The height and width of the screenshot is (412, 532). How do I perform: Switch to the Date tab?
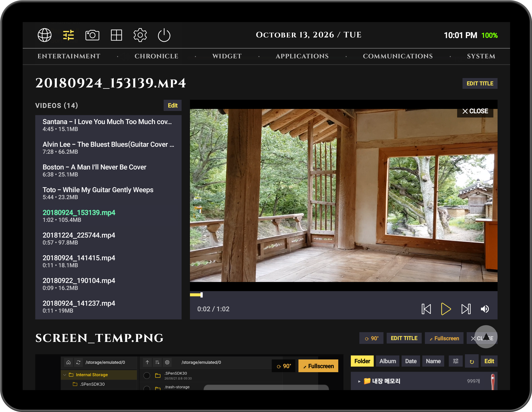click(x=411, y=361)
